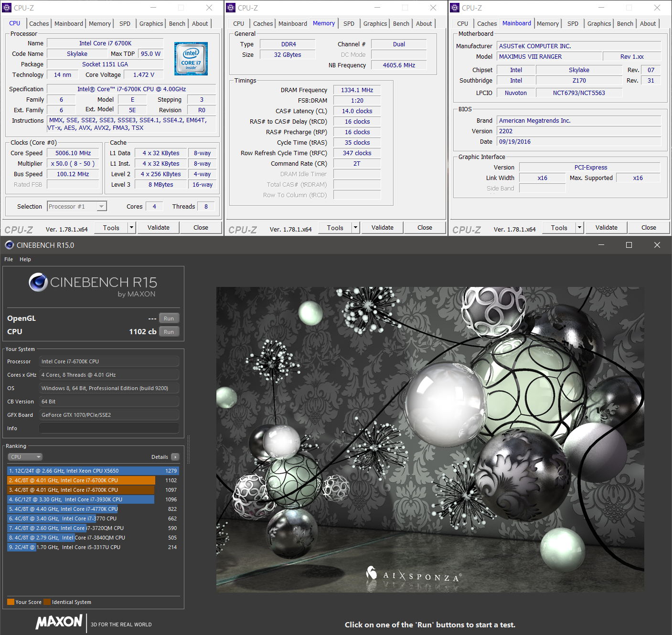This screenshot has width=672, height=635.
Task: Open the Cinebench File menu
Action: pyautogui.click(x=9, y=259)
